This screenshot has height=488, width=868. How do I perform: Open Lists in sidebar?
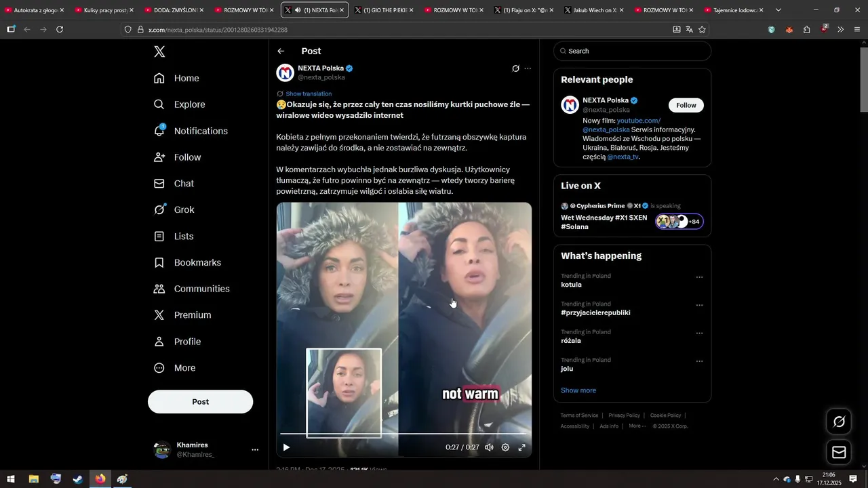[x=173, y=236]
